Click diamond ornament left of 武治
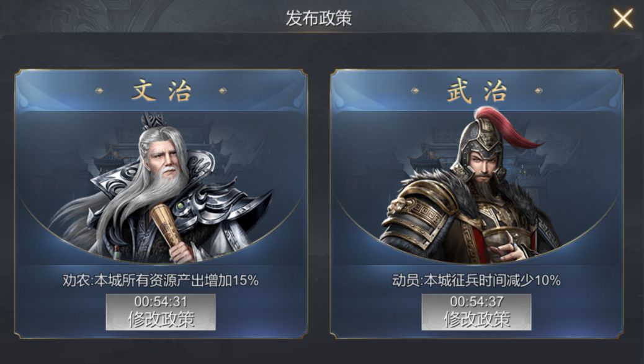Image resolution: width=644 pixels, height=364 pixels. [415, 91]
